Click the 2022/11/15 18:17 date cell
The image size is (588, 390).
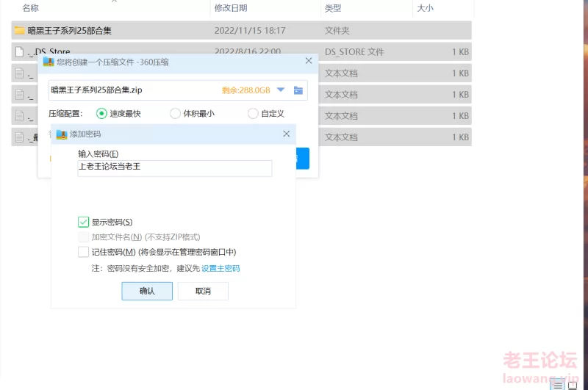250,30
